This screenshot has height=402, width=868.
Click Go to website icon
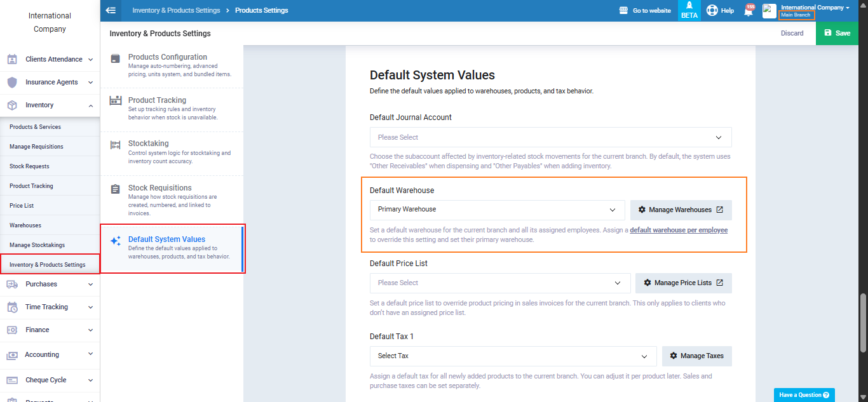click(623, 11)
